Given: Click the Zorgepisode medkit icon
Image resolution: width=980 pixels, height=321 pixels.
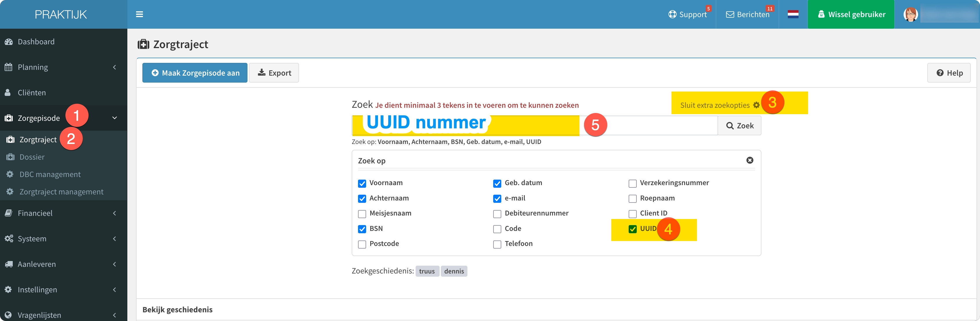Looking at the screenshot, I should point(8,118).
